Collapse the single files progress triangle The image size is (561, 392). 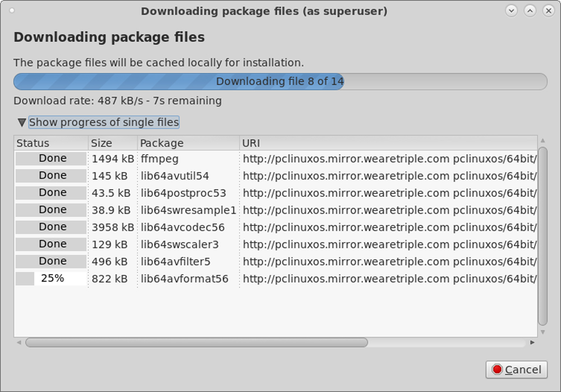21,123
